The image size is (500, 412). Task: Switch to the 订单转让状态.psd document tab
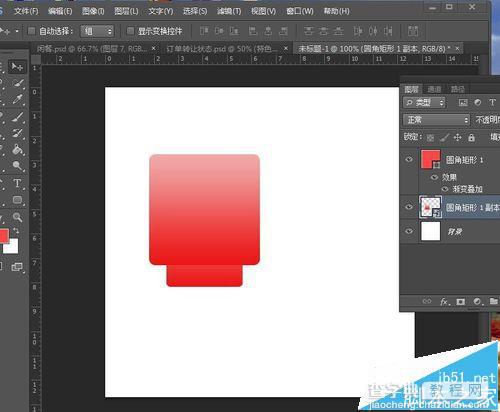coord(222,49)
